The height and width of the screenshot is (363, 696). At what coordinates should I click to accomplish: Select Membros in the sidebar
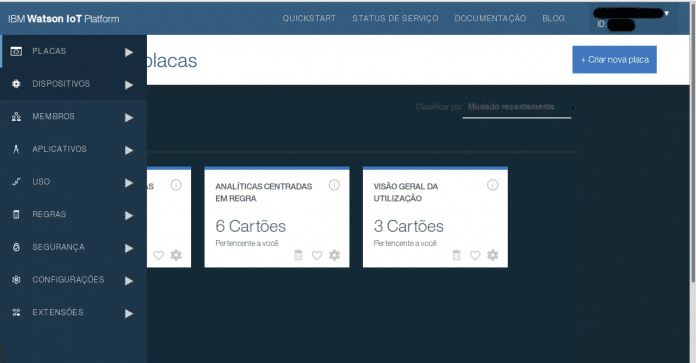pos(73,117)
